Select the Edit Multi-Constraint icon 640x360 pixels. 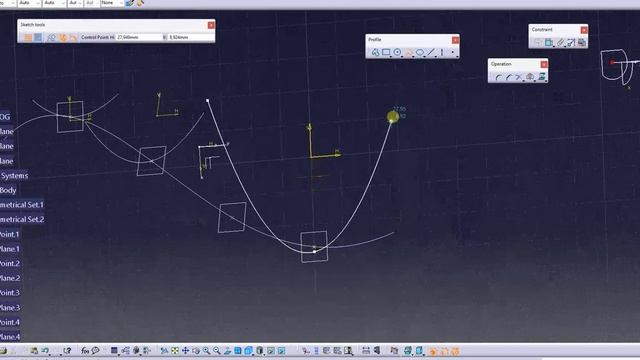pos(582,42)
